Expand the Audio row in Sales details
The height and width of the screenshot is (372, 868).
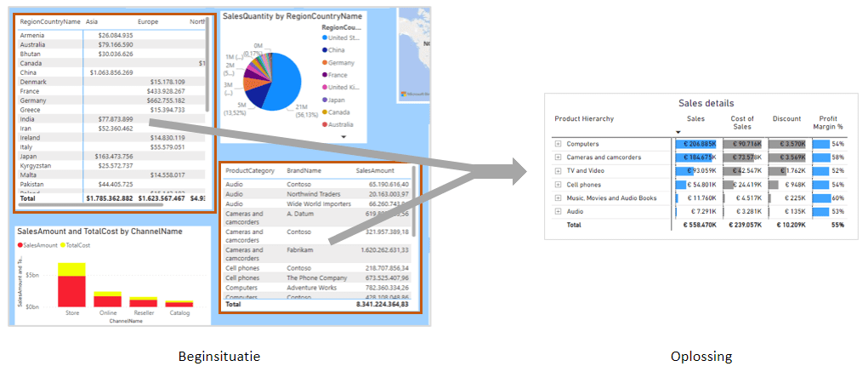[558, 211]
